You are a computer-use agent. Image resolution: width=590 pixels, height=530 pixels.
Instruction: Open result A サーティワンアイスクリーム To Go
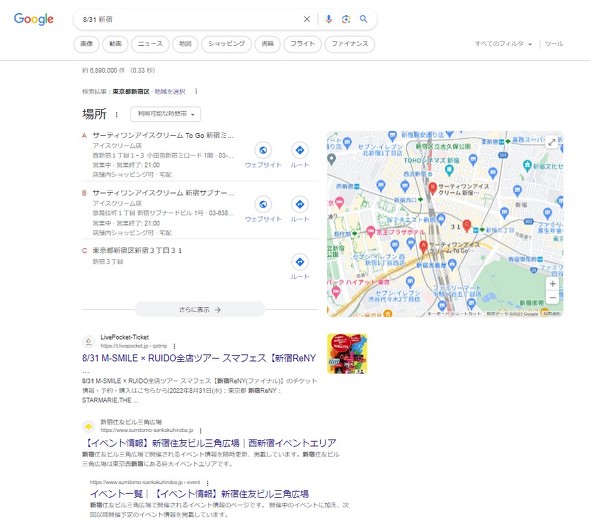[x=163, y=135]
